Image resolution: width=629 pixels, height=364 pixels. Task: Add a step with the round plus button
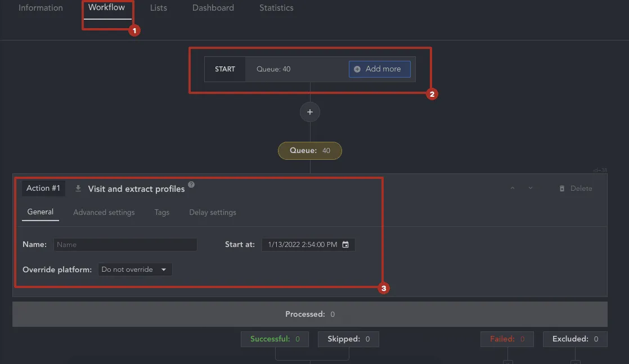coord(309,112)
